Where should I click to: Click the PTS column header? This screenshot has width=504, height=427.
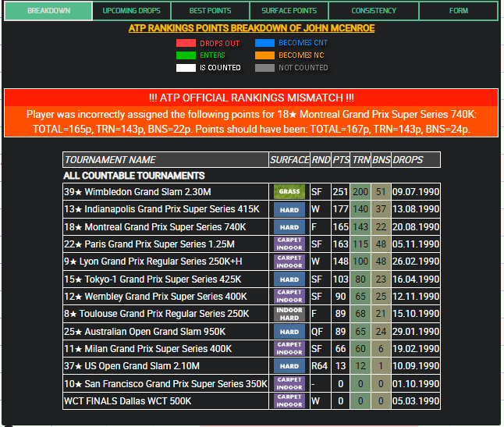[341, 160]
